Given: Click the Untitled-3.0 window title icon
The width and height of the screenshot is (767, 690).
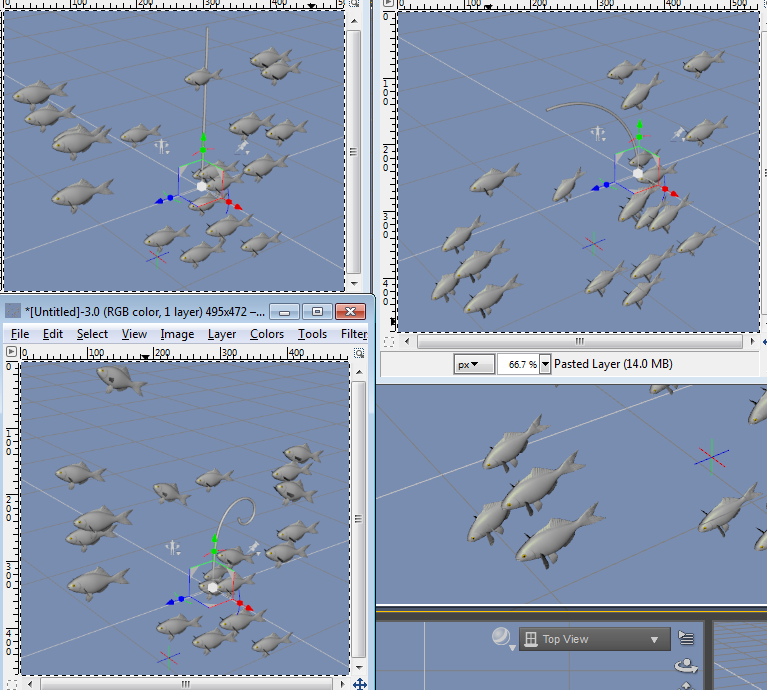Looking at the screenshot, I should [x=13, y=311].
